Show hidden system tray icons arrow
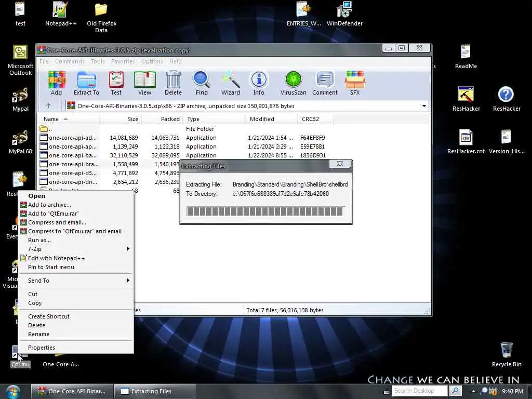Image resolution: width=532 pixels, height=399 pixels. click(x=473, y=391)
